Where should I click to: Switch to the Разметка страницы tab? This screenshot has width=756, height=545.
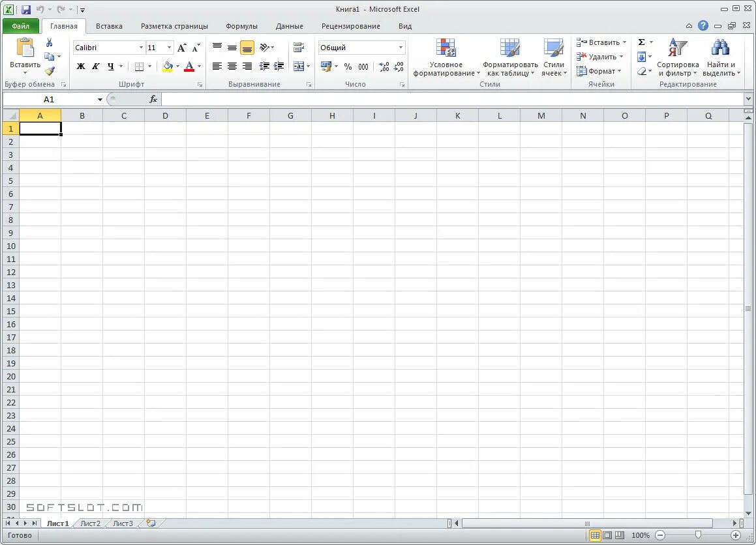click(x=175, y=26)
